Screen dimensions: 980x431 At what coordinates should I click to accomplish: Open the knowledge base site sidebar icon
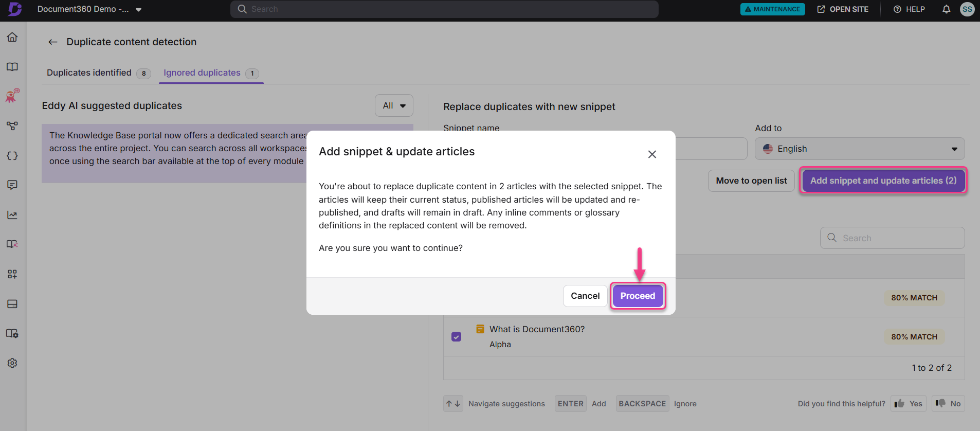(12, 244)
